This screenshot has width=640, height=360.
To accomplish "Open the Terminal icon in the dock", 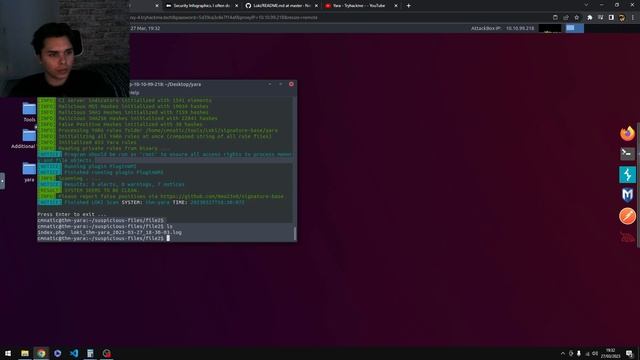I will tap(627, 153).
